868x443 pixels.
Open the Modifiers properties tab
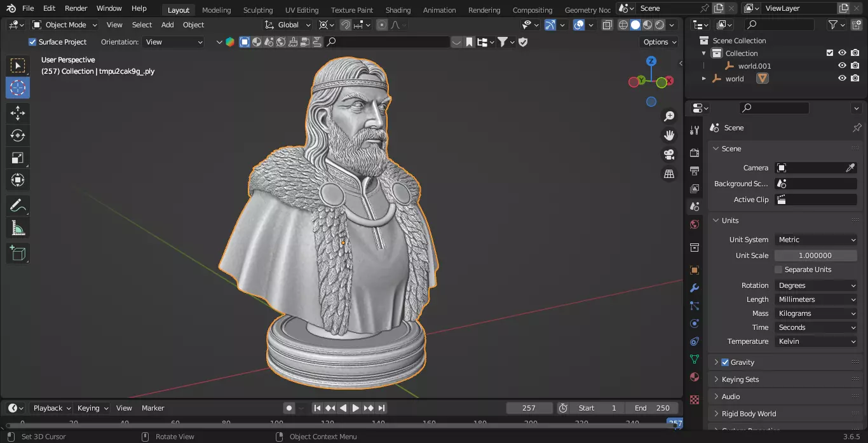[695, 288]
